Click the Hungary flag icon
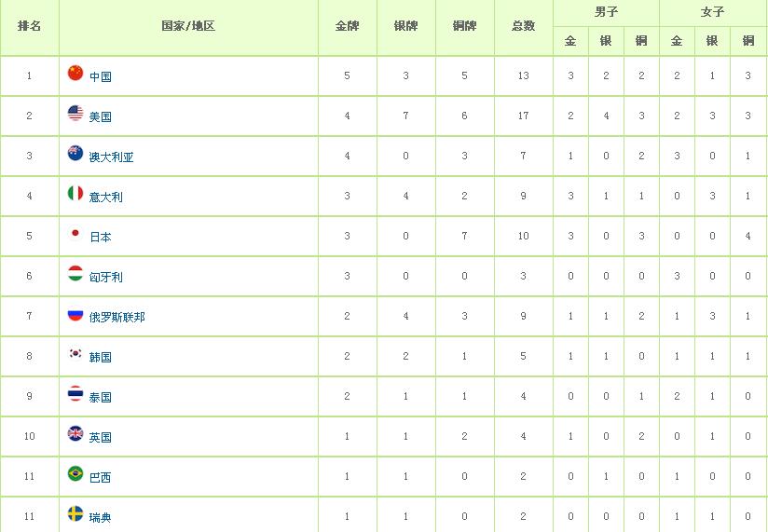The width and height of the screenshot is (768, 532). click(75, 274)
